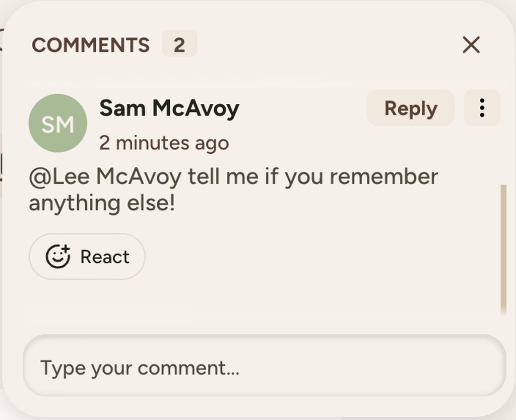Click the 2 minutes ago timestamp
This screenshot has width=516, height=420.
164,143
